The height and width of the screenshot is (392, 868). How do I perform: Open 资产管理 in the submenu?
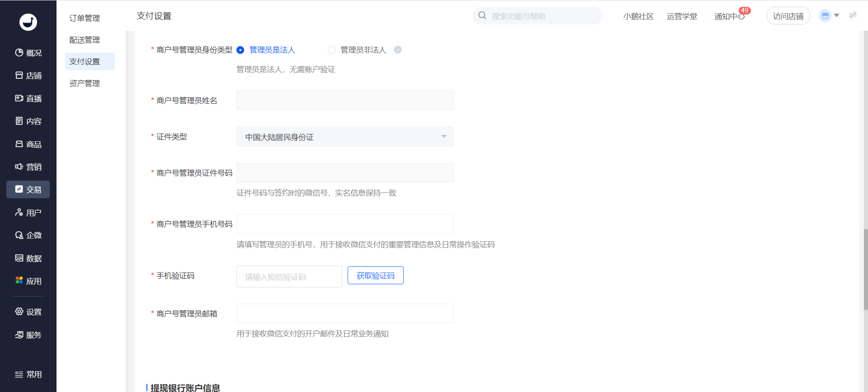pos(85,83)
